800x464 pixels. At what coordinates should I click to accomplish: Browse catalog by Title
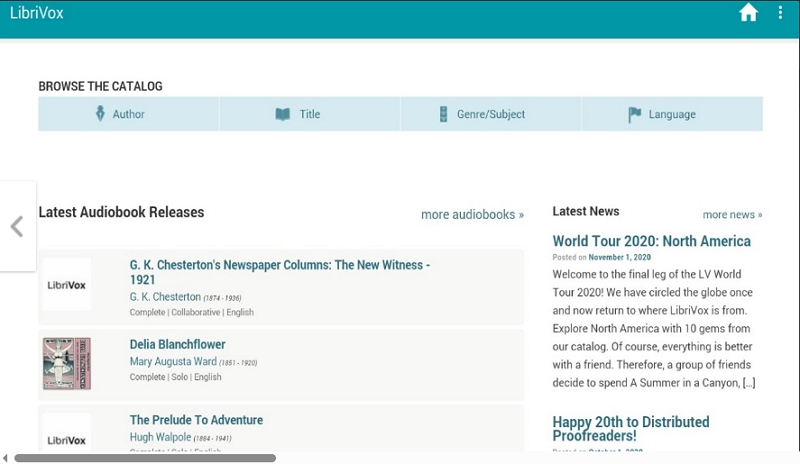[x=310, y=114]
